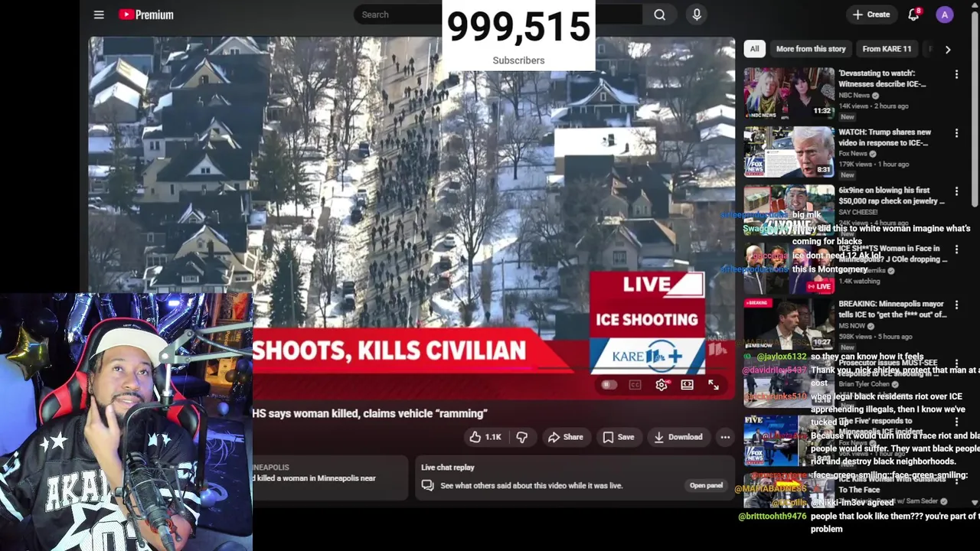Open the NBC News 'Devastating to watch' thumbnail

coord(789,93)
